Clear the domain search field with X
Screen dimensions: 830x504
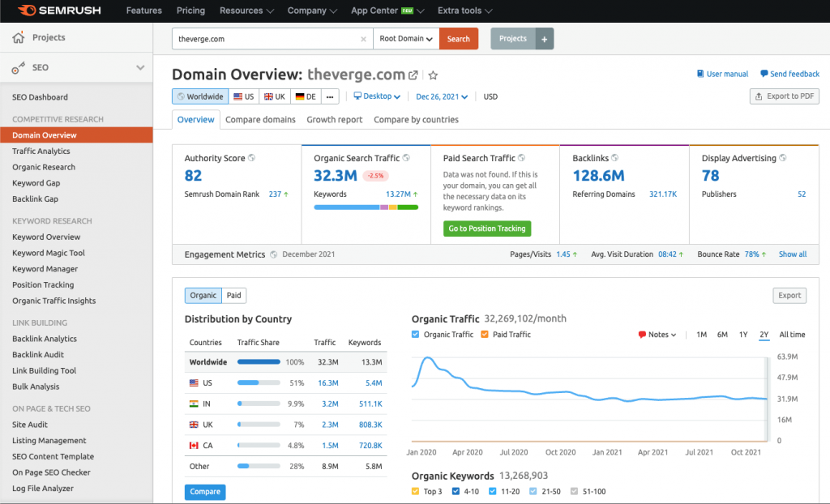pos(363,39)
